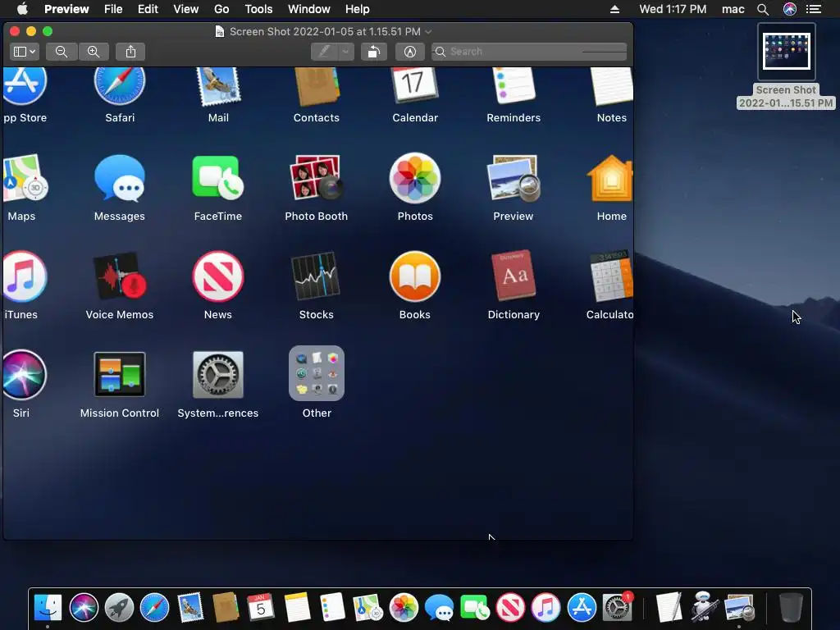The image size is (840, 630).
Task: Click the Zoom Out button in Preview toolbar
Action: pyautogui.click(x=62, y=52)
